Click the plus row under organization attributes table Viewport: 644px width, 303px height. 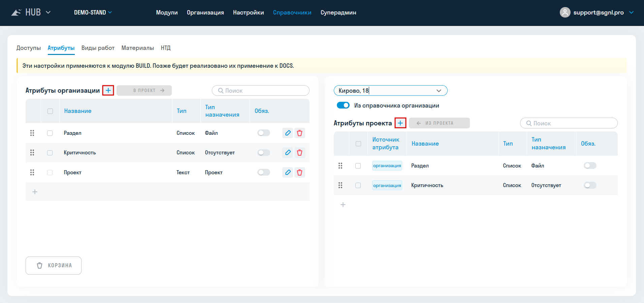point(35,192)
